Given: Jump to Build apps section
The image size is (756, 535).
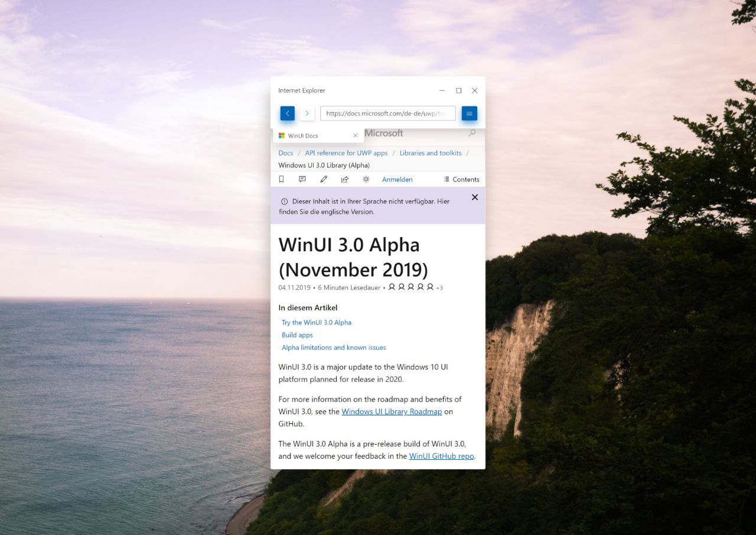Looking at the screenshot, I should tap(297, 335).
